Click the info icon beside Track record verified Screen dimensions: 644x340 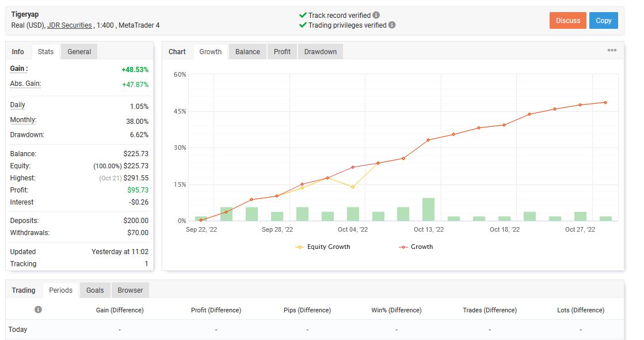pos(376,15)
